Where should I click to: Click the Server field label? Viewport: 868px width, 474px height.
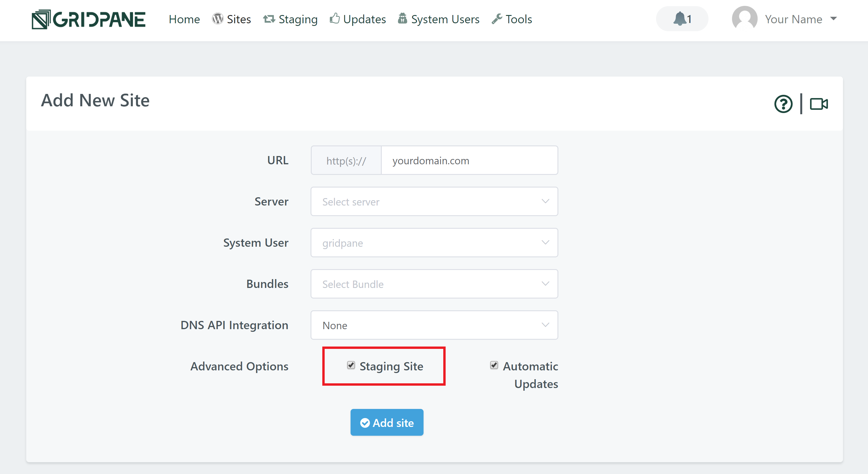272,201
